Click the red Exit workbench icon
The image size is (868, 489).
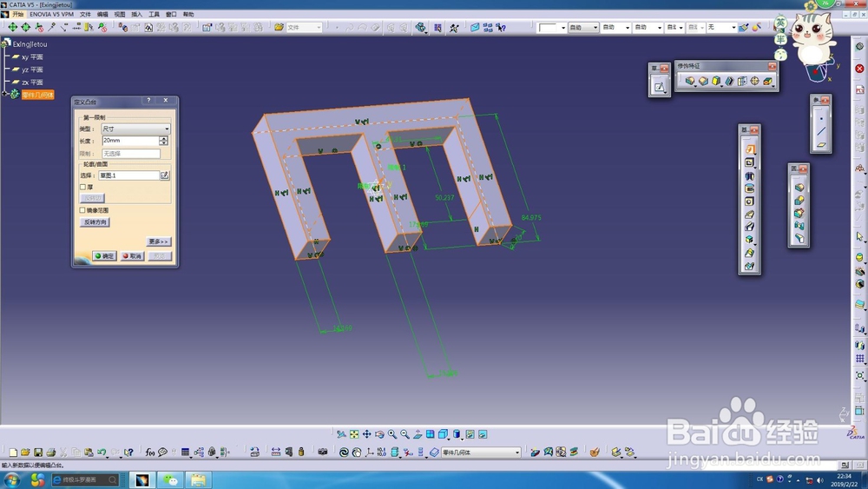[x=859, y=69]
